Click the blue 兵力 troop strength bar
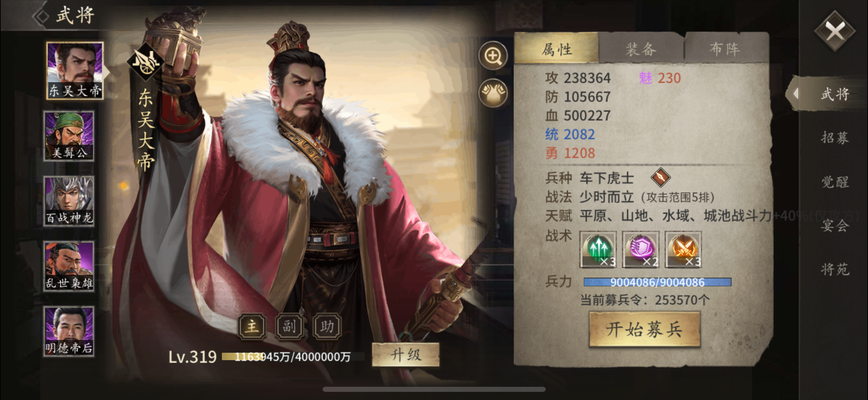Image resolution: width=868 pixels, height=400 pixels. pyautogui.click(x=657, y=282)
